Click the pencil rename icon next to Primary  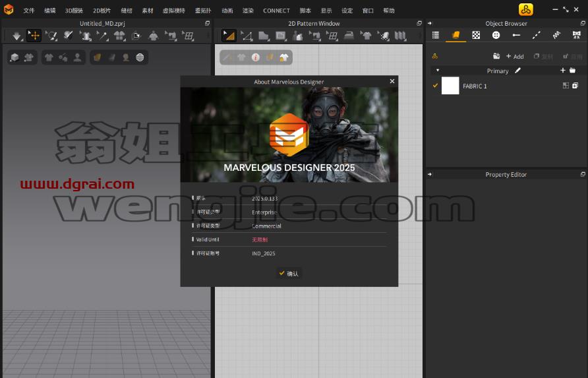518,70
